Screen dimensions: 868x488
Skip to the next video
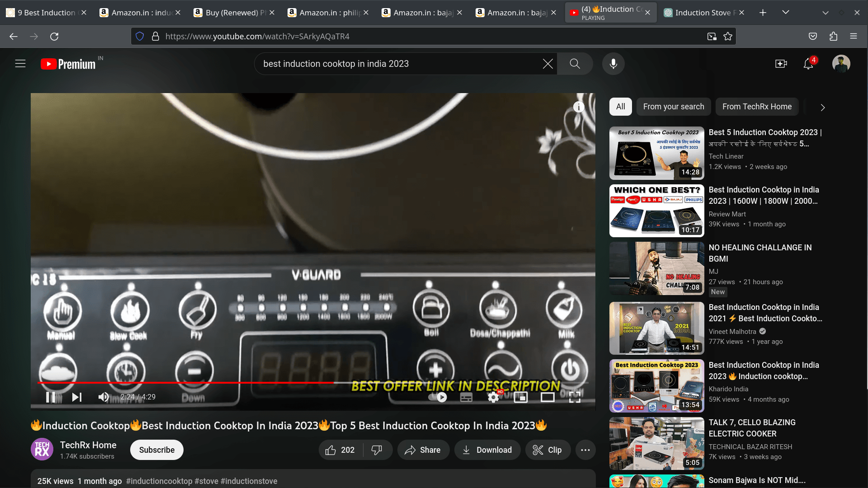(x=77, y=397)
